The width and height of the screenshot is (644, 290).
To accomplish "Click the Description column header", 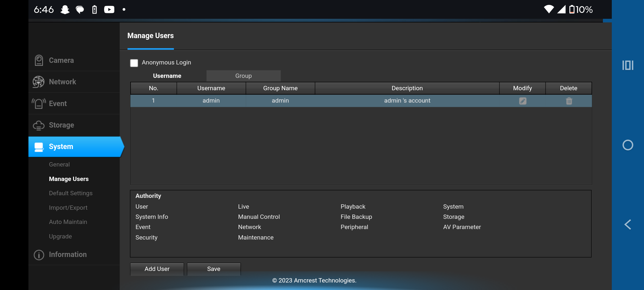I will (x=407, y=88).
